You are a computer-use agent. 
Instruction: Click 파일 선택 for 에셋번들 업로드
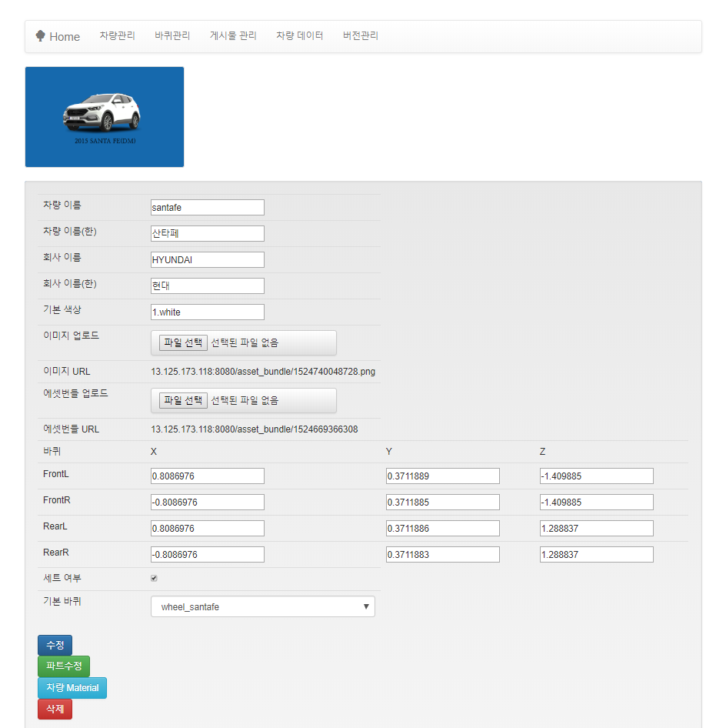pyautogui.click(x=183, y=400)
